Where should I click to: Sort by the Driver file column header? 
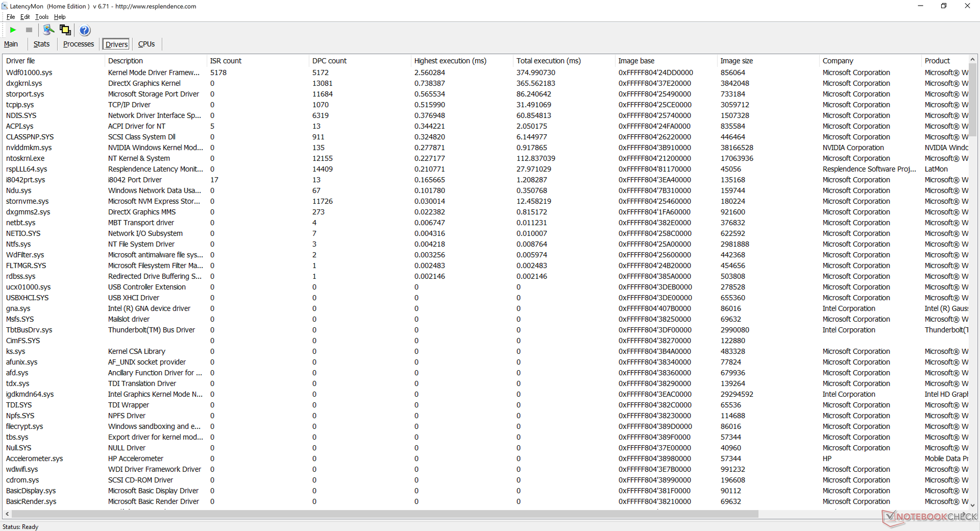[x=53, y=61]
